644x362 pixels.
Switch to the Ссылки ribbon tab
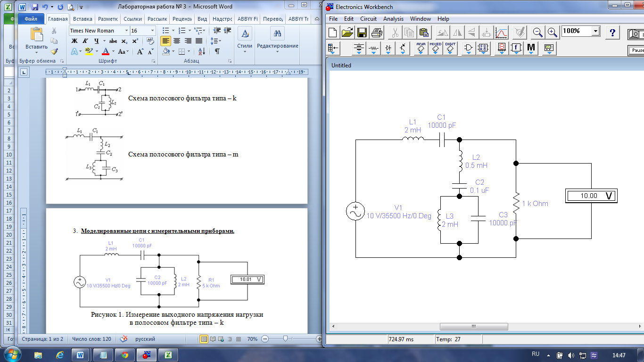pos(132,19)
